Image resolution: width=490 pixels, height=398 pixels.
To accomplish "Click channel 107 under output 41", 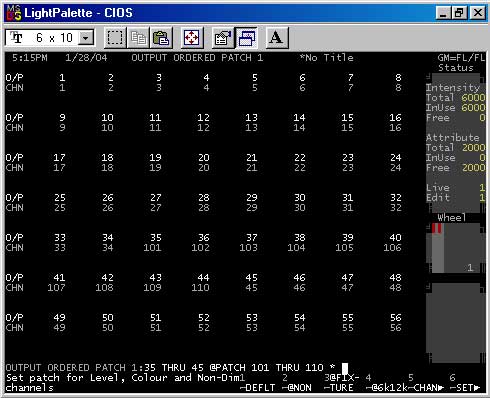I will 56,288.
